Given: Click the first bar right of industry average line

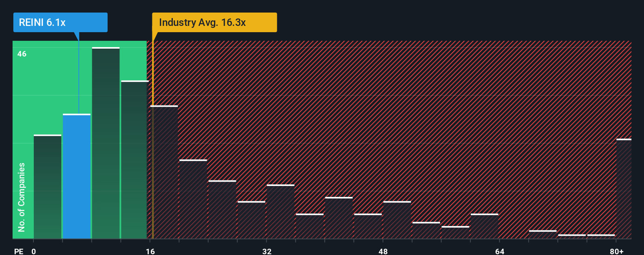Looking at the screenshot, I should click(x=164, y=172).
